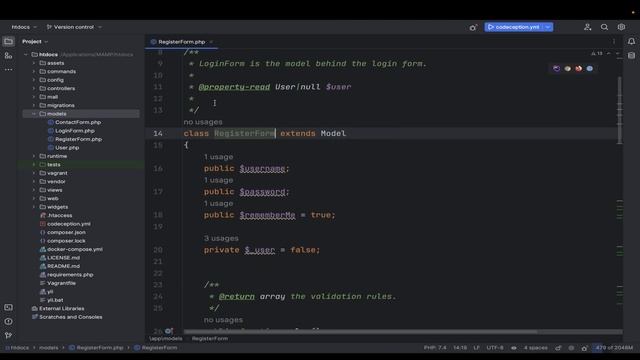Click the LF line separator widget
Image resolution: width=640 pixels, height=360 pixels.
point(476,348)
